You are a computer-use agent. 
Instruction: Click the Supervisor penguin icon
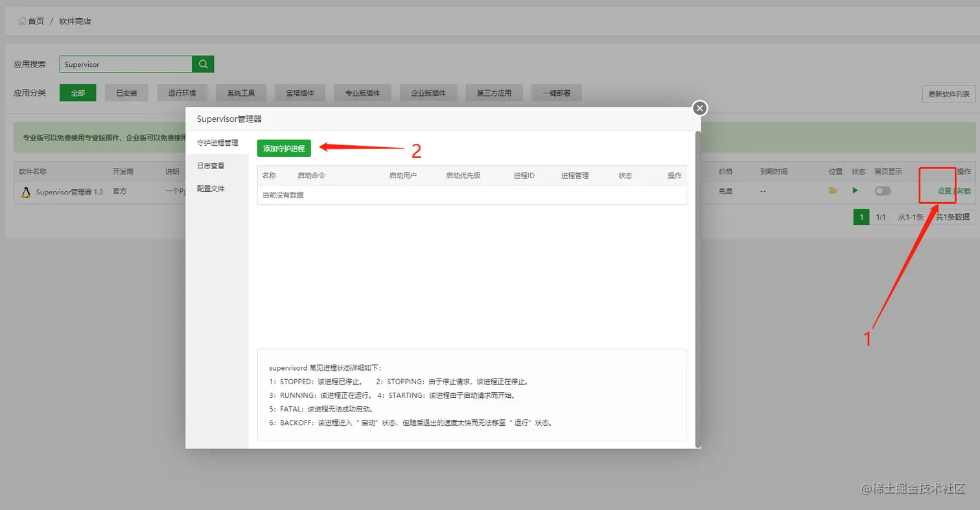[26, 192]
